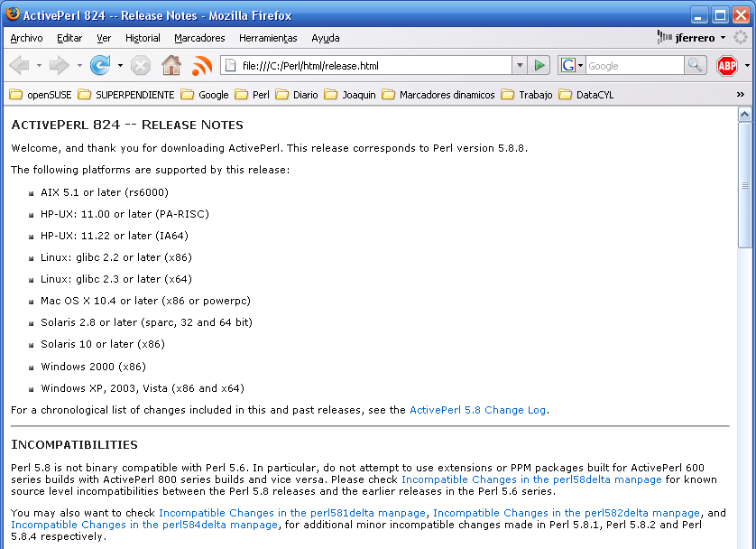The image size is (756, 549).
Task: Reload the current page
Action: (100, 65)
